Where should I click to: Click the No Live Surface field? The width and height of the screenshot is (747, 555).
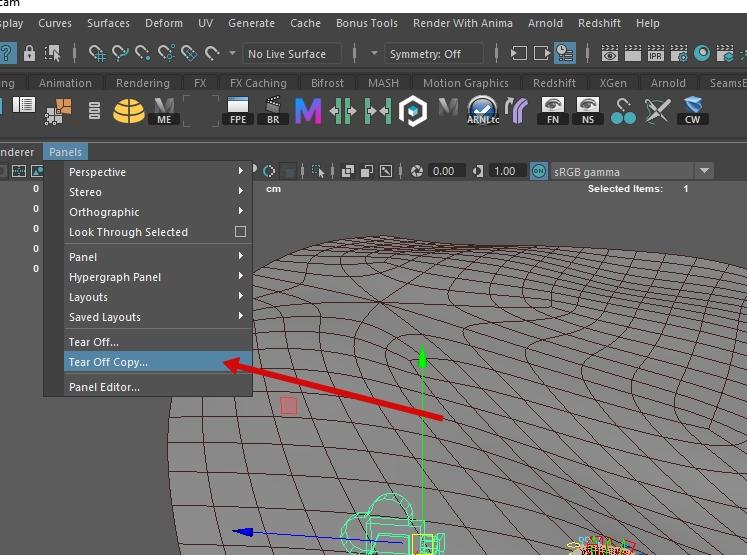coord(291,53)
